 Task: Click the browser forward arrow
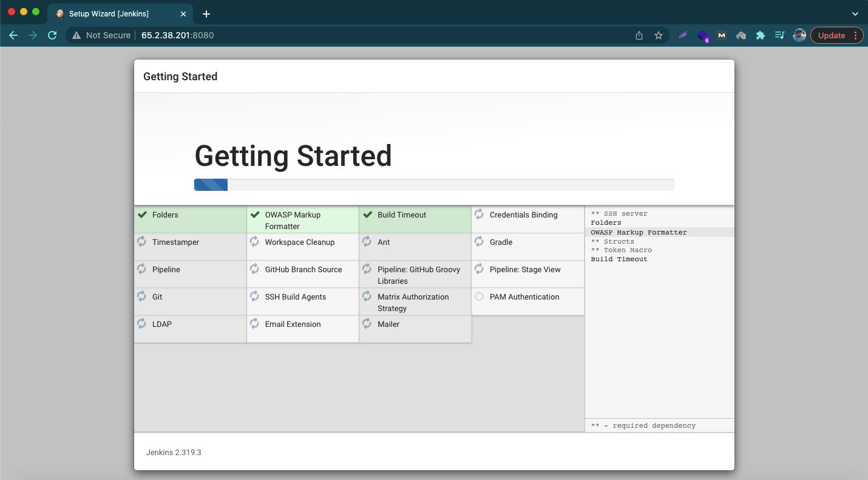(x=33, y=35)
